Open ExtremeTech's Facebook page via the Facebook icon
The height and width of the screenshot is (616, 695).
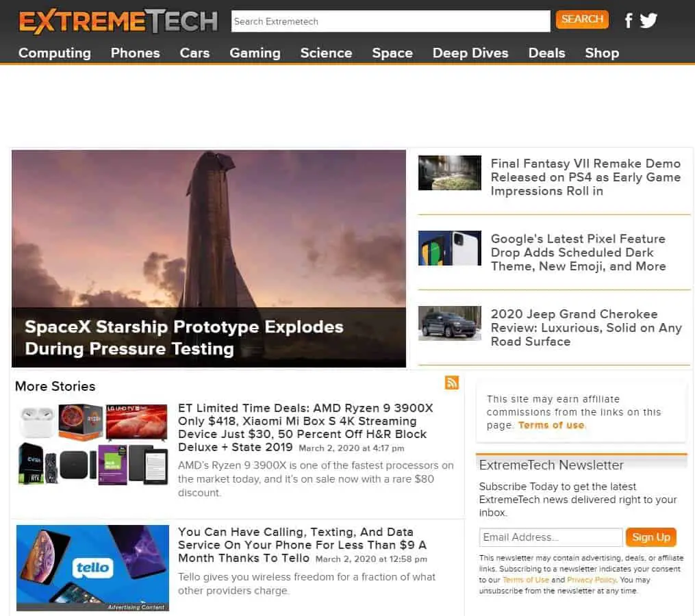coord(628,20)
